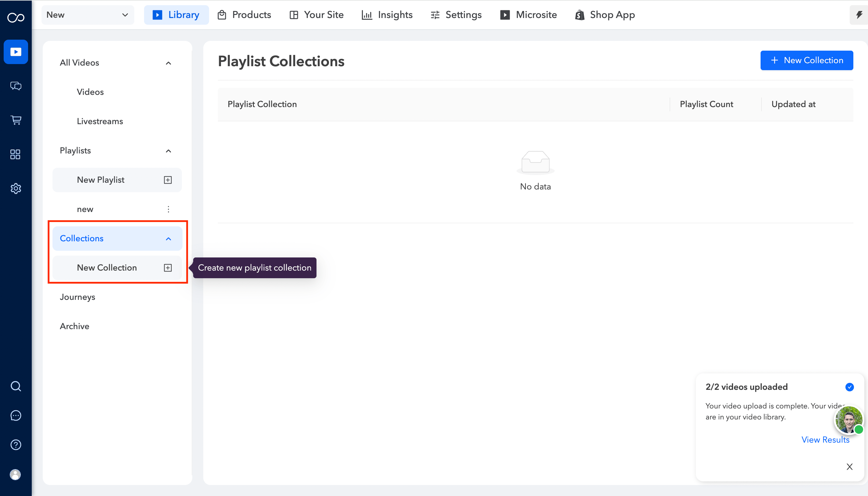Click the All Videos heading label
Screen dimensions: 868x496
pos(79,63)
